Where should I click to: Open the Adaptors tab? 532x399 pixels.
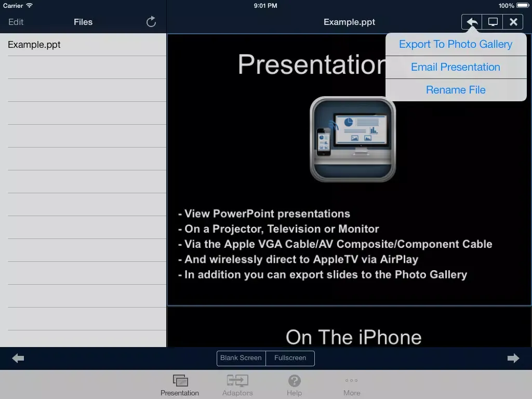[x=237, y=385]
